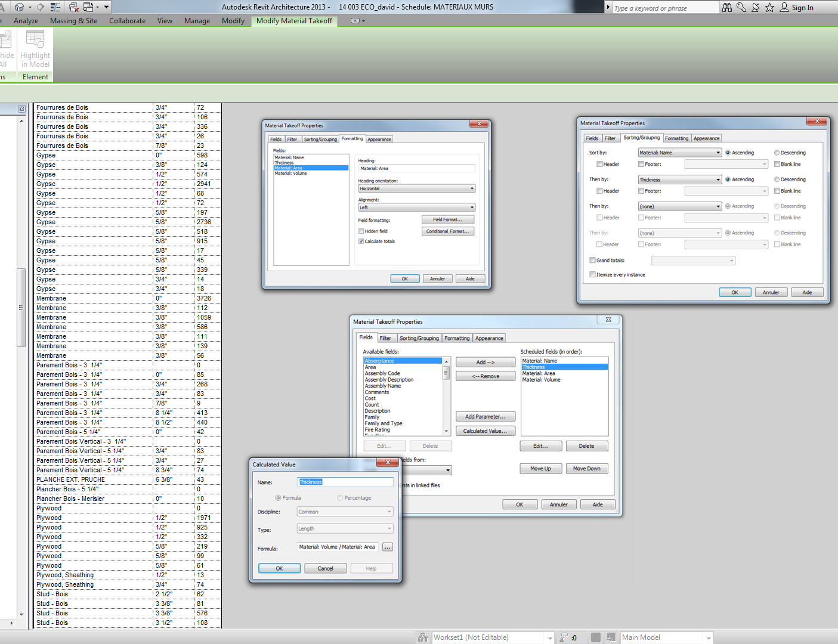Click the Switch Windows icon
The image size is (838, 644).
[x=89, y=7]
